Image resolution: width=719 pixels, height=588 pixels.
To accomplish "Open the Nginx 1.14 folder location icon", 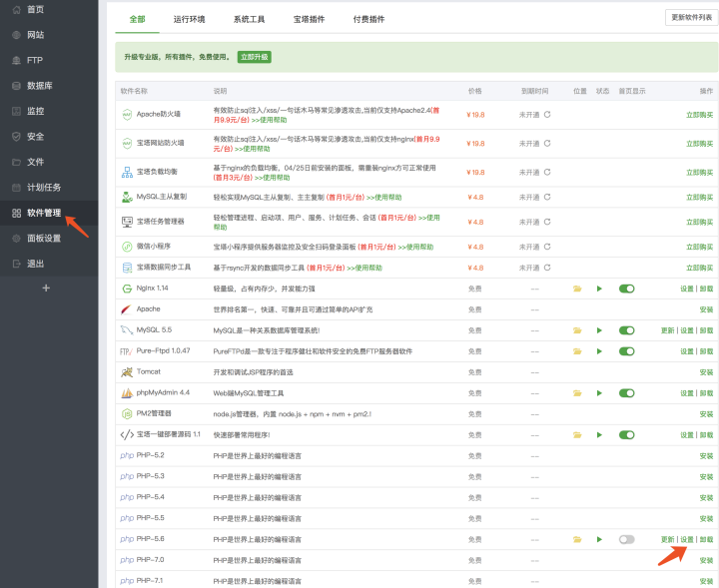I will 577,289.
